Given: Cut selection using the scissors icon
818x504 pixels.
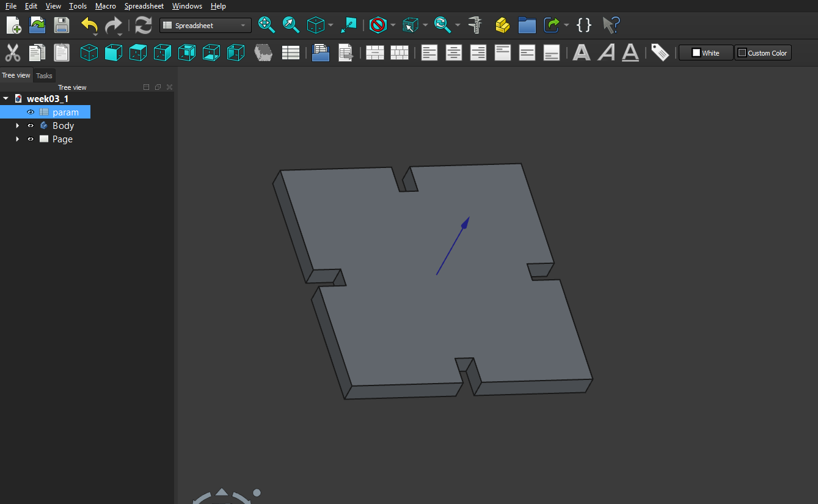Looking at the screenshot, I should click(12, 53).
